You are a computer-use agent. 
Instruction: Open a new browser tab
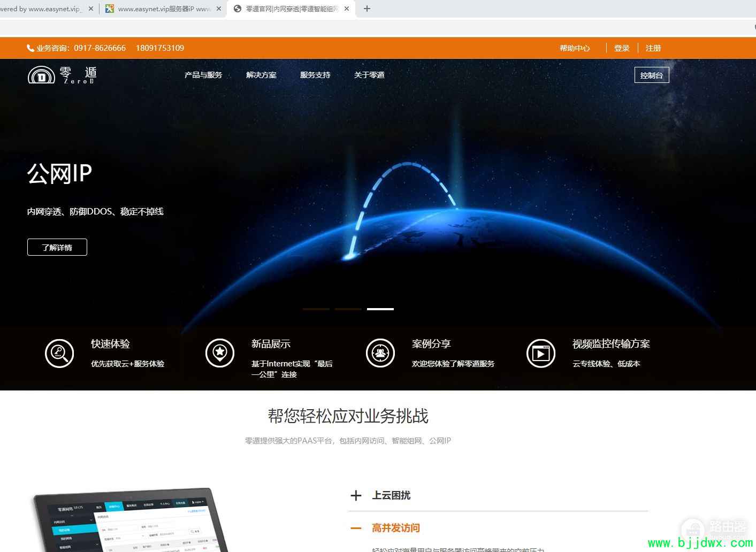pyautogui.click(x=367, y=9)
